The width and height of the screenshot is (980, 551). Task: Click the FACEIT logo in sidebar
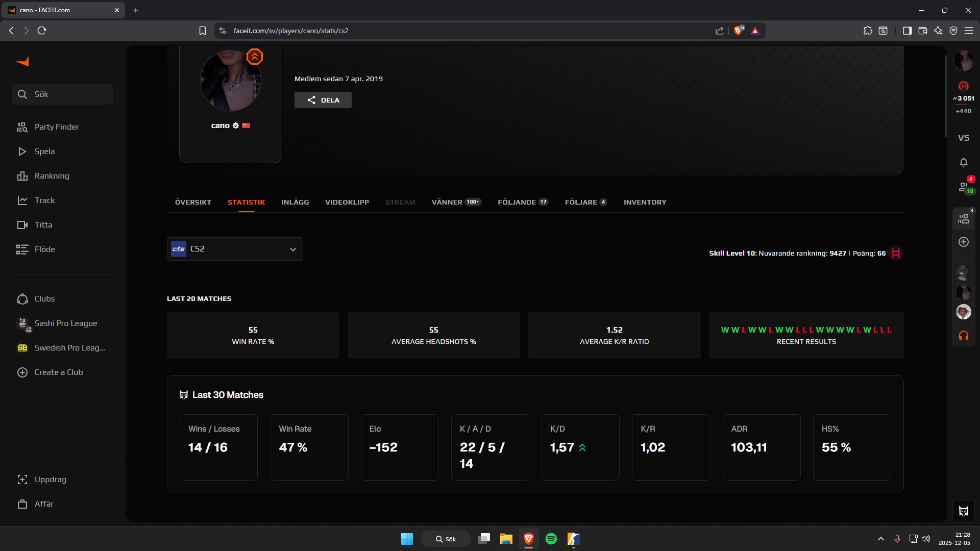(x=23, y=62)
